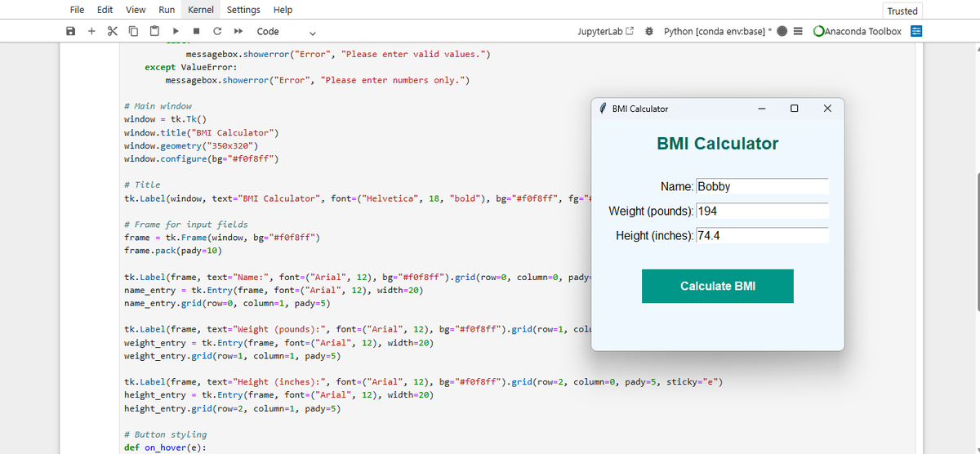Click the Name field containing Bobby
Screen dimensions: 980x454
click(x=762, y=186)
